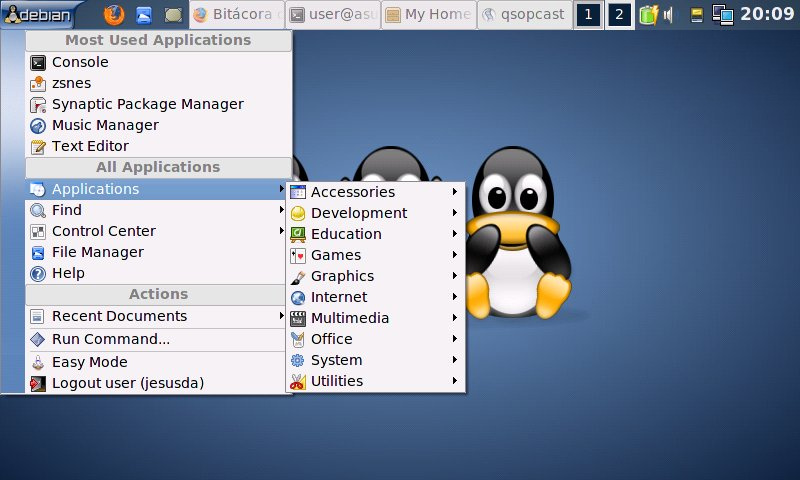The image size is (800, 480).
Task: Expand the Development submenu arrow
Action: tap(455, 213)
